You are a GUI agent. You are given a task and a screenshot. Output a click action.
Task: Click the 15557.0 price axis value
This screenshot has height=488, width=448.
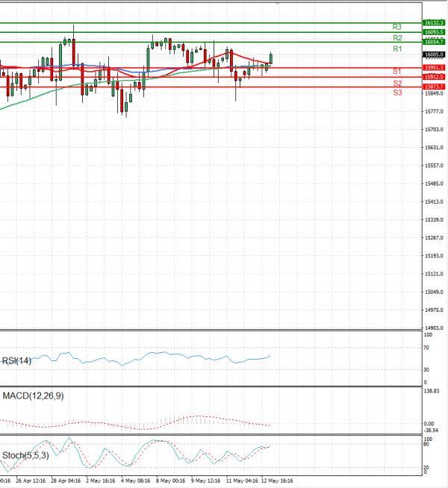434,166
